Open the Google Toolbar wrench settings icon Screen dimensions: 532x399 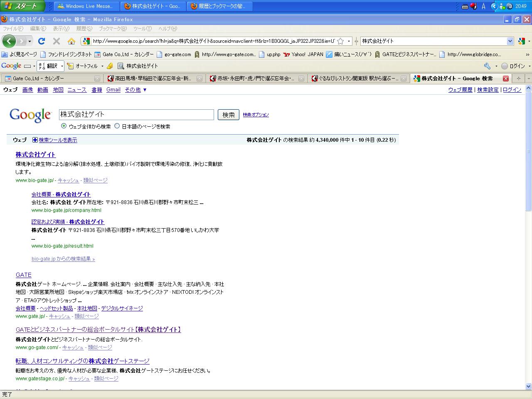(487, 66)
